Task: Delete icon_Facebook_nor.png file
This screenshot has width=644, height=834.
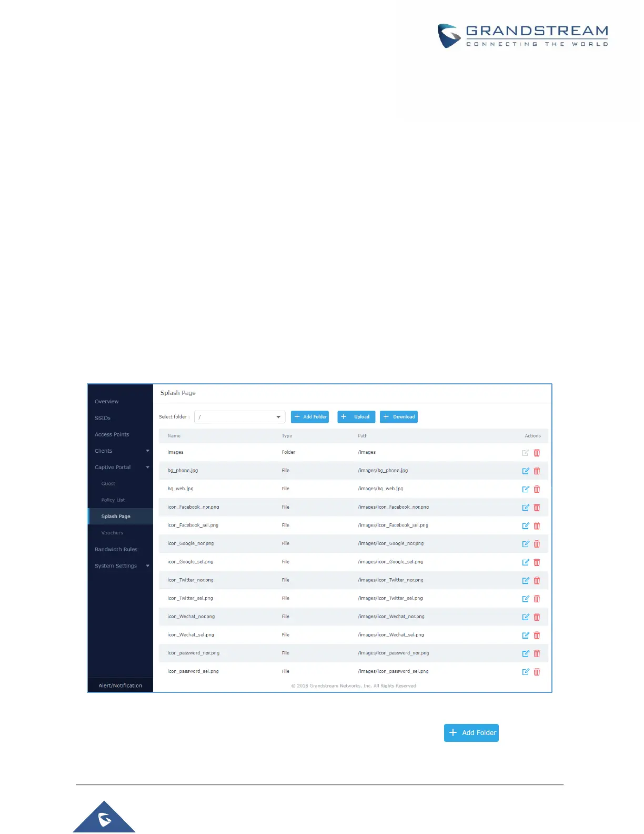Action: tap(537, 508)
